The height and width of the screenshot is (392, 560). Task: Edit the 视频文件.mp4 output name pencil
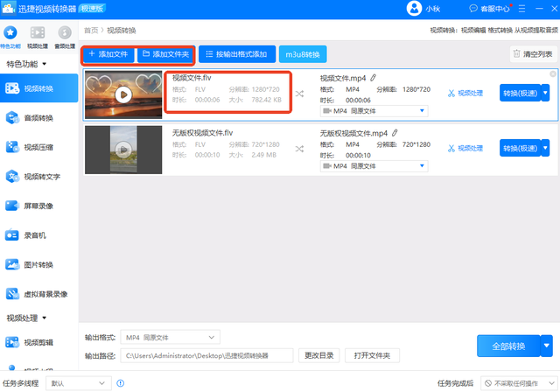click(x=374, y=78)
